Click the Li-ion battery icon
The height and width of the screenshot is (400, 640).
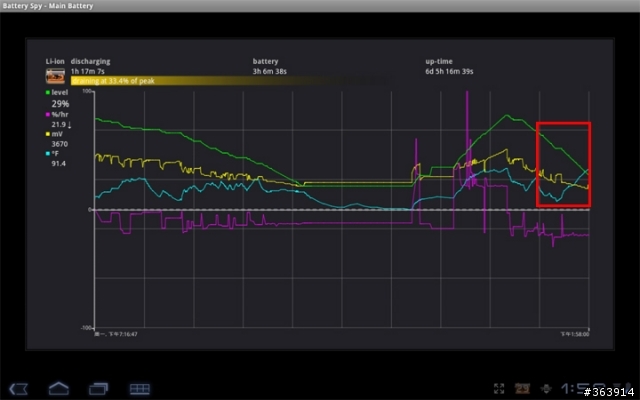point(55,76)
